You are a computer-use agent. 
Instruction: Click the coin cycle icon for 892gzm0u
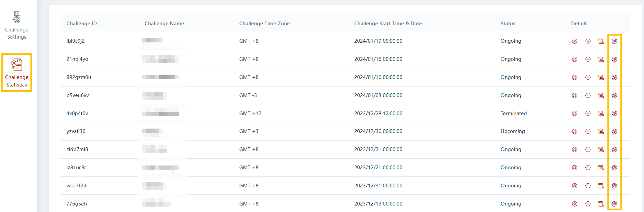point(614,77)
